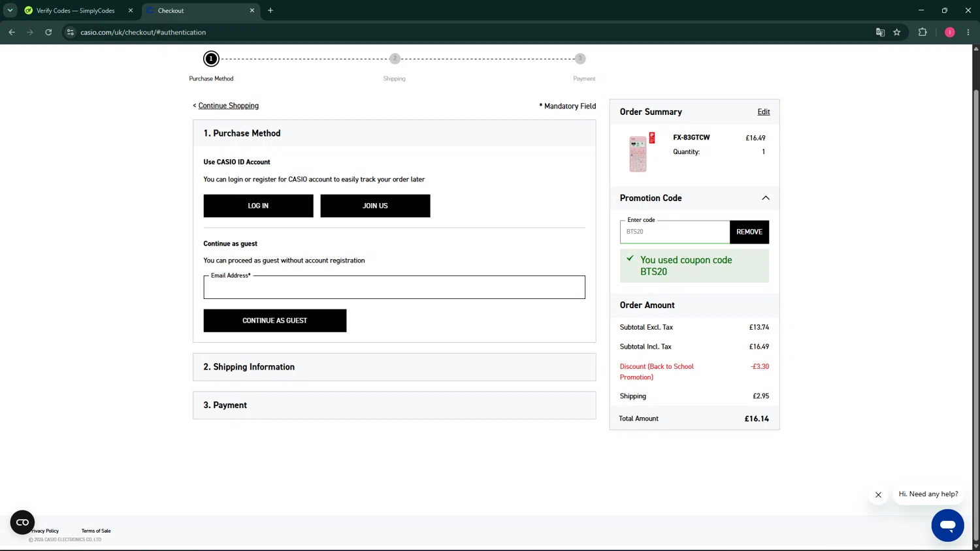Open the translate page icon
This screenshot has height=551, width=980.
[880, 32]
